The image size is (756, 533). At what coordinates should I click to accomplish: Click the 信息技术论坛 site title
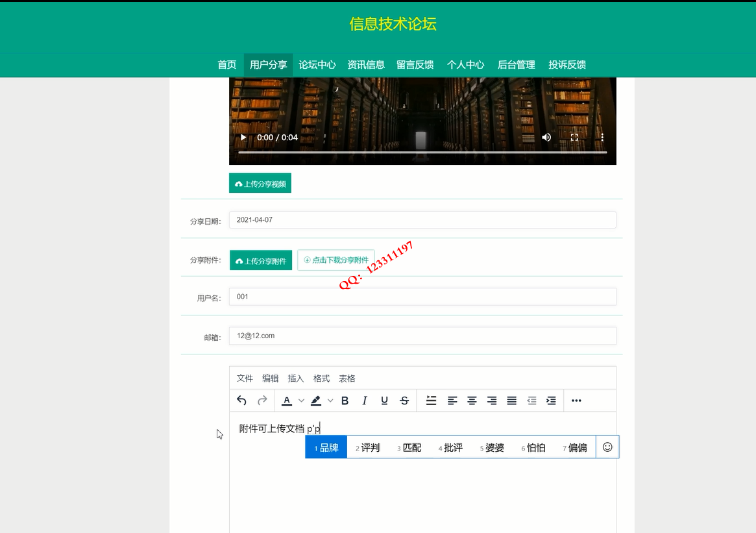tap(393, 24)
